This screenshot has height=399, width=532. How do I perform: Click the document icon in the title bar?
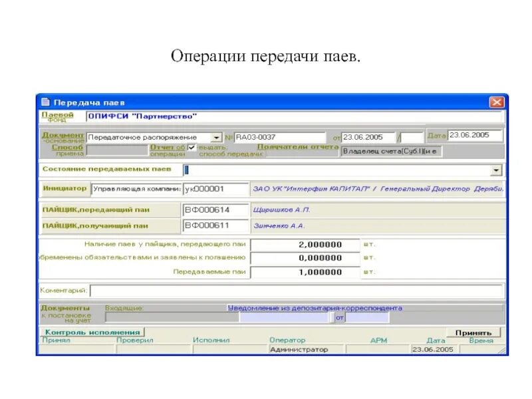[x=45, y=102]
